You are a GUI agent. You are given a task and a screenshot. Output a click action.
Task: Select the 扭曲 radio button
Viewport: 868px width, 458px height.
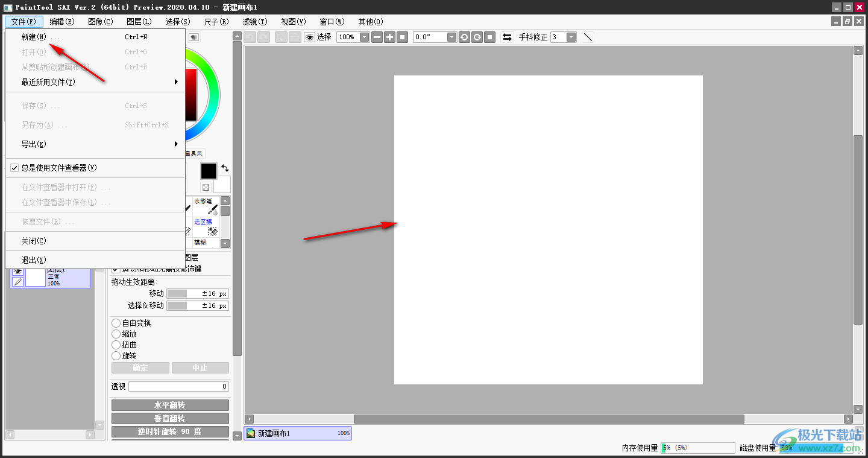click(x=116, y=345)
